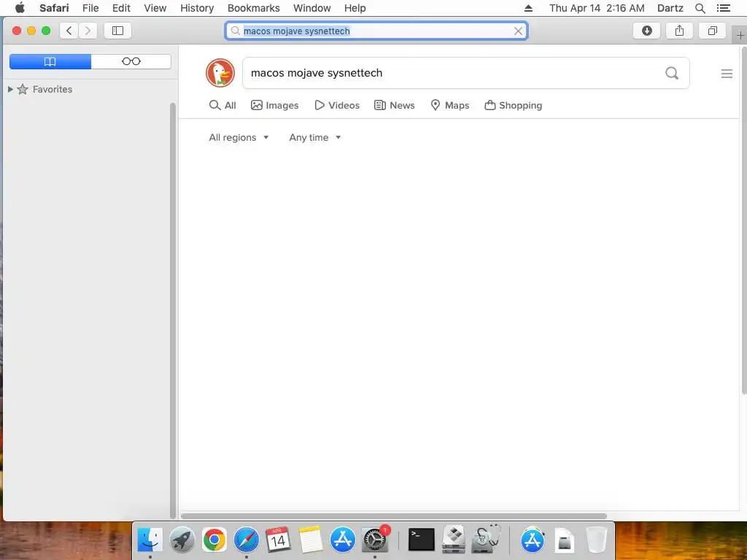Open the File menu
747x560 pixels.
(90, 8)
